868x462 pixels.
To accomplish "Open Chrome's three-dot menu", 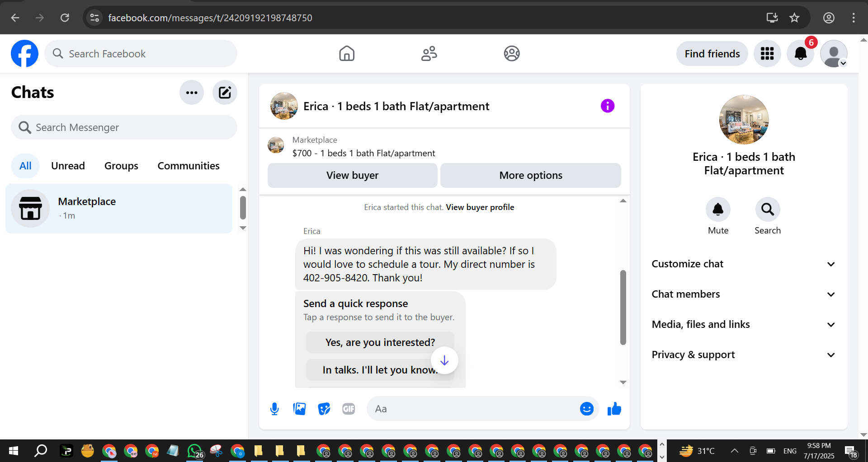I will tap(854, 18).
